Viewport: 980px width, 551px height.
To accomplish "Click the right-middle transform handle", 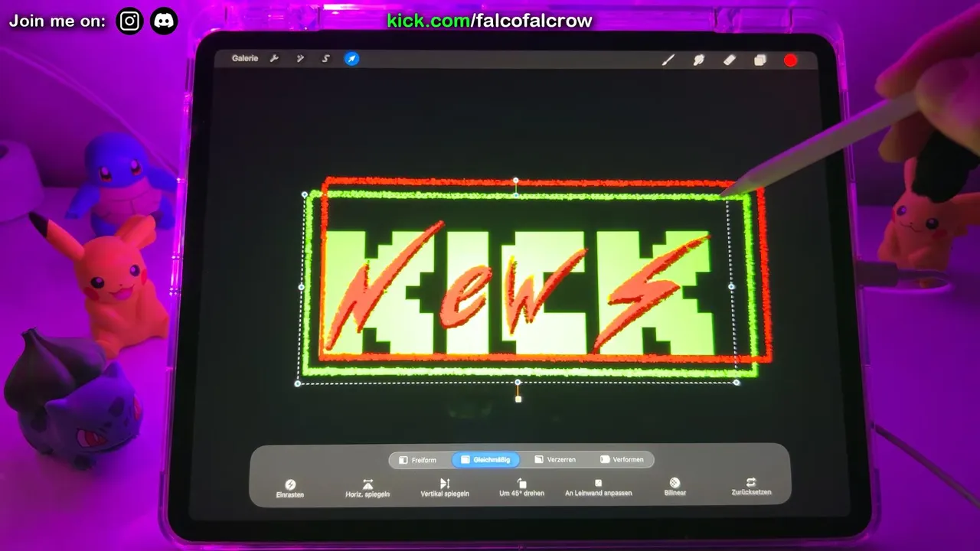I will pyautogui.click(x=731, y=287).
